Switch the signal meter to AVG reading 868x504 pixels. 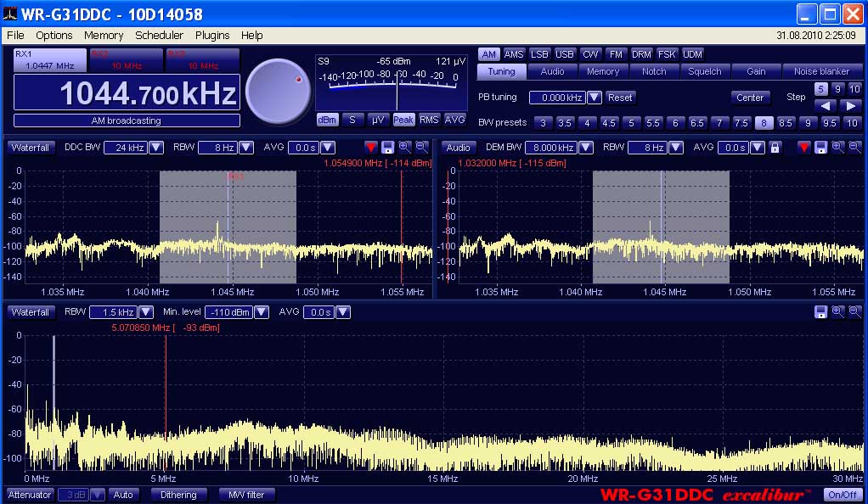click(454, 120)
